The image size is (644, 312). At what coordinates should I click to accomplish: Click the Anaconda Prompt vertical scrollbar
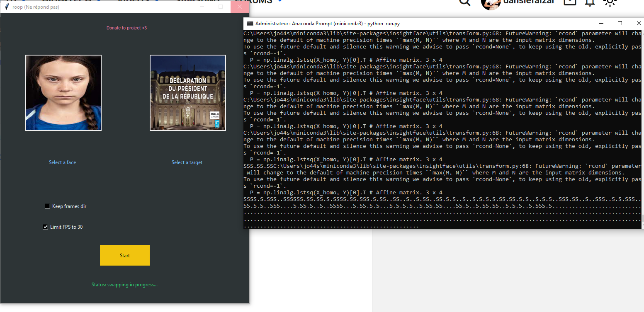(642, 128)
